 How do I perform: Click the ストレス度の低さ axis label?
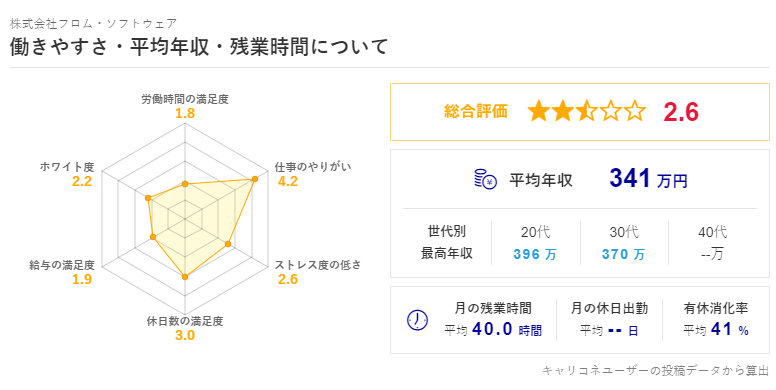tap(318, 265)
